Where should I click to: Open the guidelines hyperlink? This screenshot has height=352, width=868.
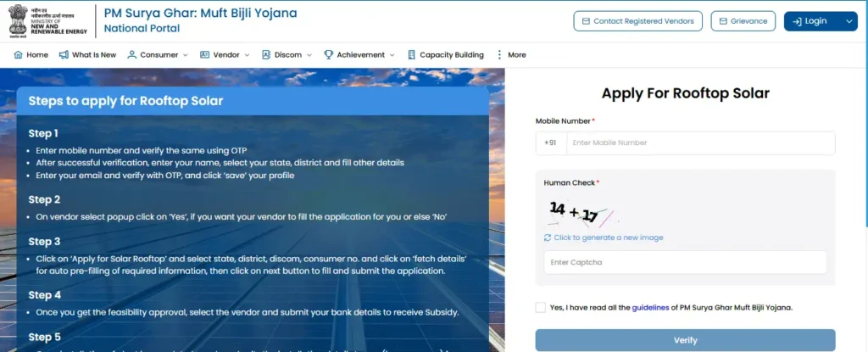tap(650, 307)
